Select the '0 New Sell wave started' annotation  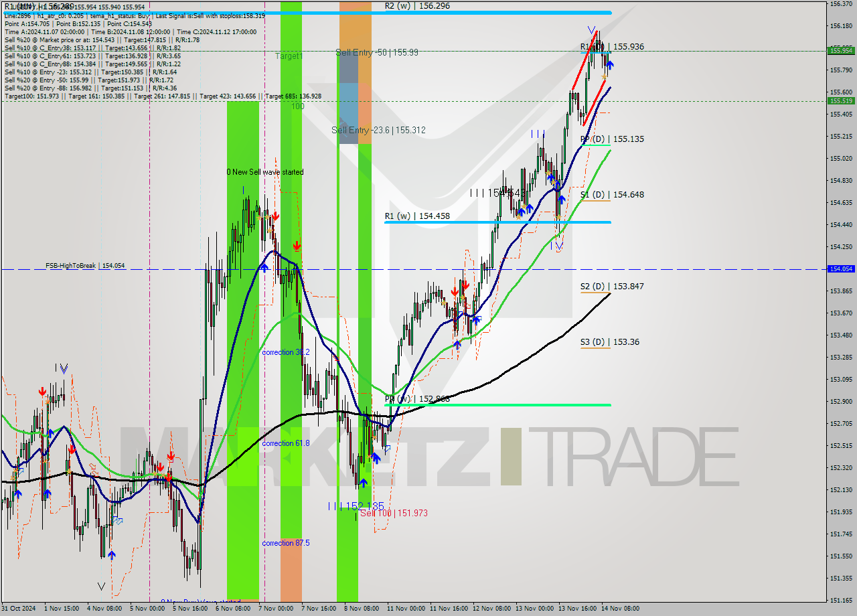[x=264, y=172]
